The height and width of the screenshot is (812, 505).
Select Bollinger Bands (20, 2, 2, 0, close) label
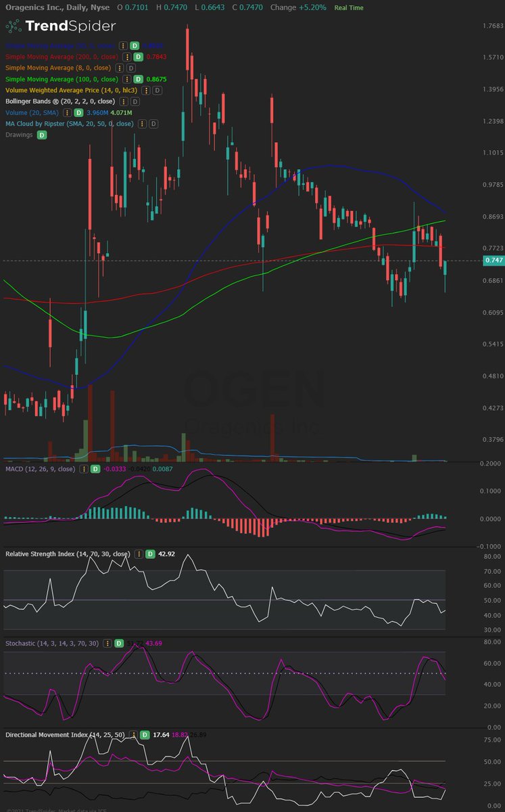pyautogui.click(x=62, y=101)
